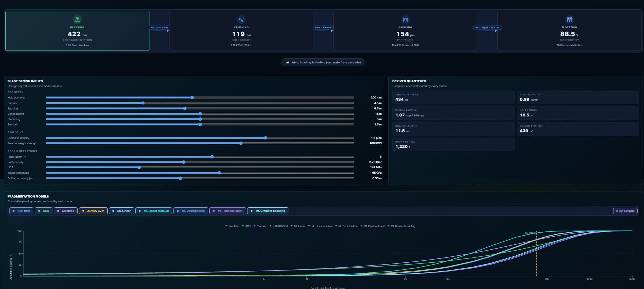Click the 108 RWS value
Viewport: 644px width, 289px height.
pos(375,143)
